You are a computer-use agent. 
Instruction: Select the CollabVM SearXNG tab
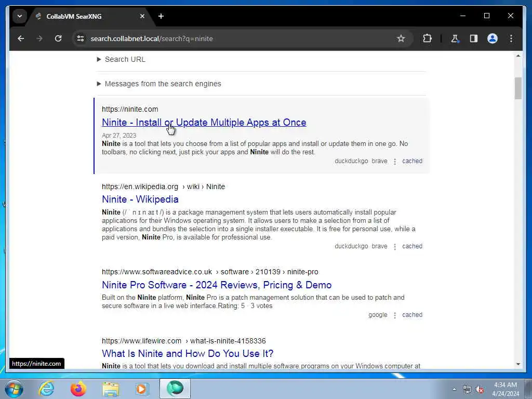[x=90, y=16]
